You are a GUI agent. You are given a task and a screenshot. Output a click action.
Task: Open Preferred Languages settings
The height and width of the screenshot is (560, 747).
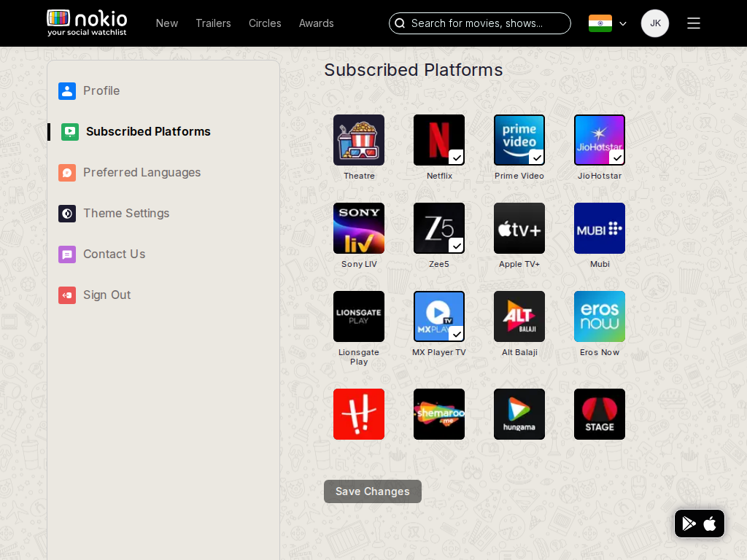point(142,172)
